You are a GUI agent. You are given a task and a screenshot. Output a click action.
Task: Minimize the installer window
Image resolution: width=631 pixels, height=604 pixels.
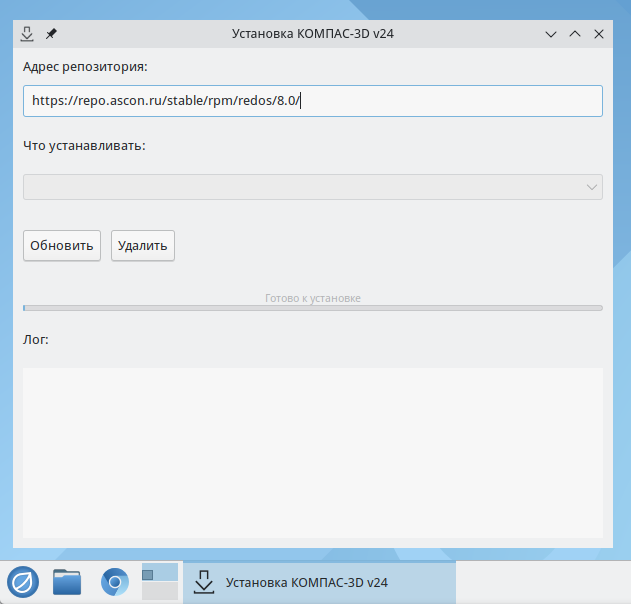(551, 34)
